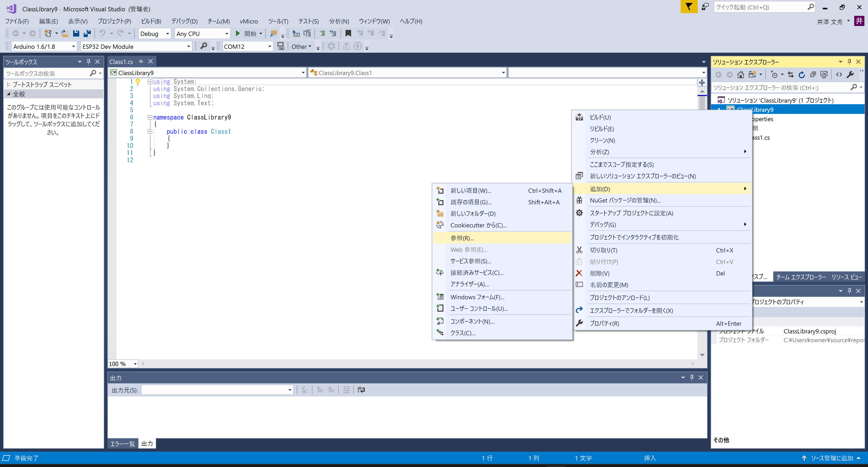Toggle auto-hide pin on Solution Explorer
Image resolution: width=868 pixels, height=467 pixels.
(849, 62)
